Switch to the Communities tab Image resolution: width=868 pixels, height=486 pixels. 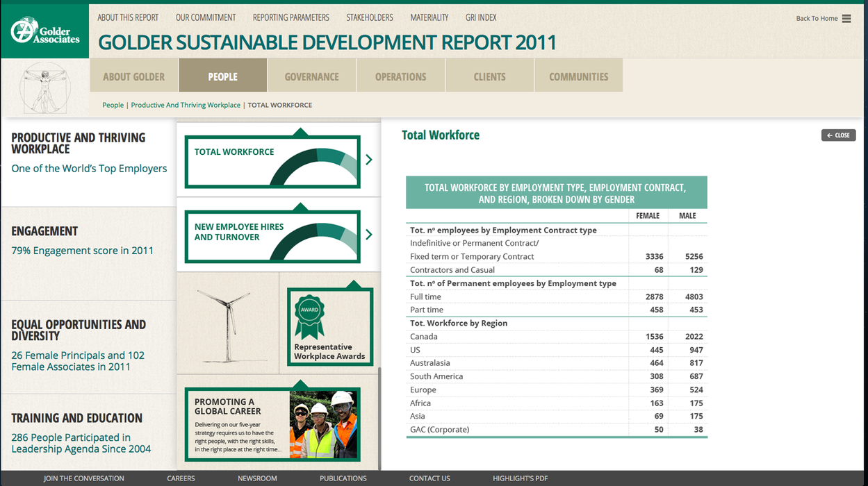coord(578,76)
